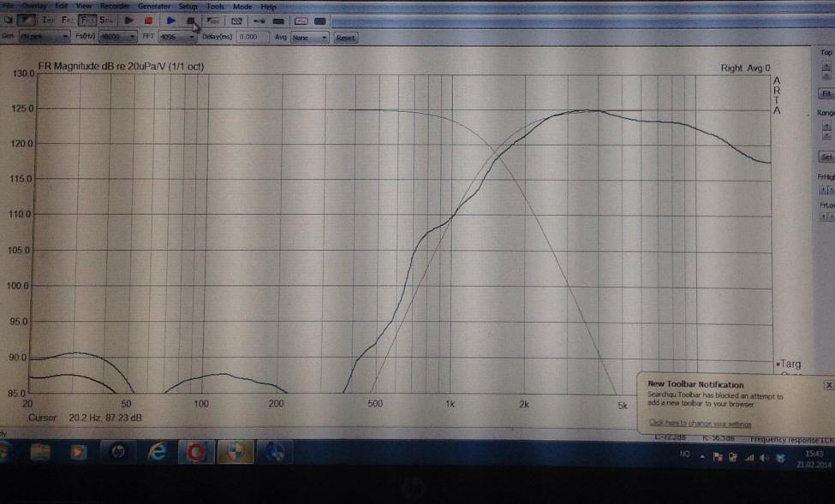The width and height of the screenshot is (835, 504).
Task: Open the Avg dropdown showing None
Action: (x=309, y=38)
